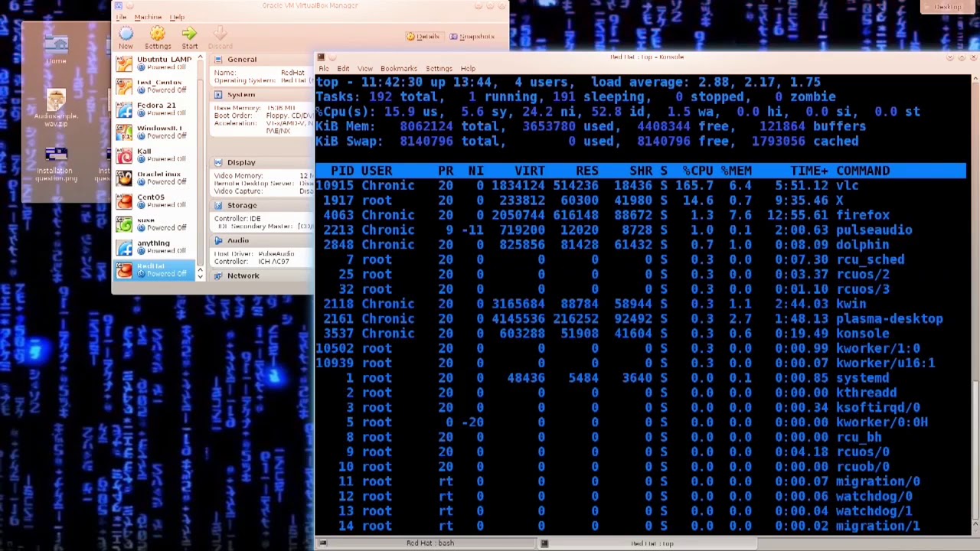
Task: Open Konsole Edit menu
Action: pyautogui.click(x=343, y=69)
